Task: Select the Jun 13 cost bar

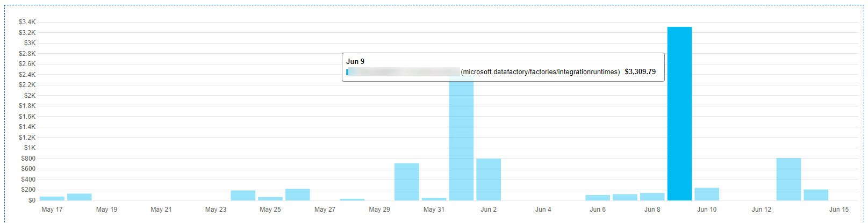Action: pyautogui.click(x=788, y=179)
